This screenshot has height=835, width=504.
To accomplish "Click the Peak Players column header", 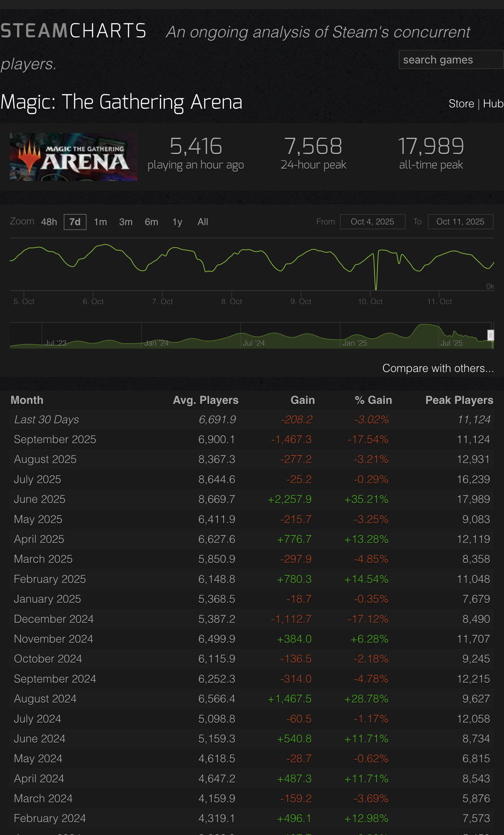I will [459, 400].
